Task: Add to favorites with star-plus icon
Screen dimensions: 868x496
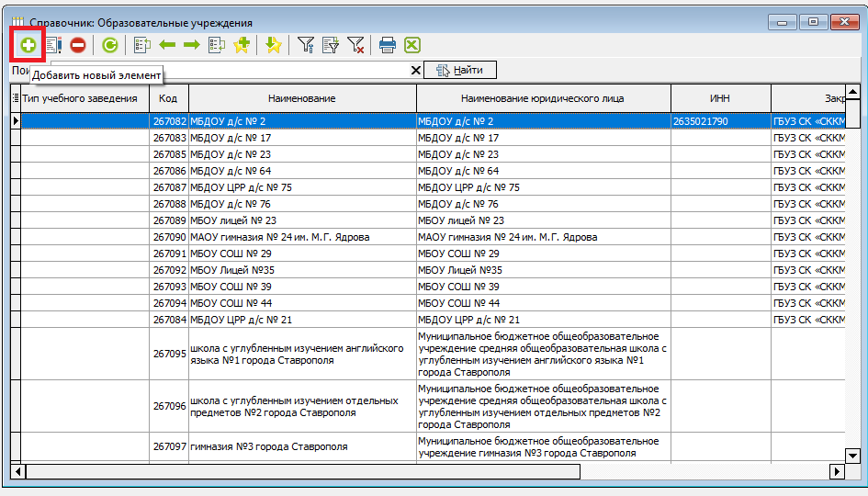Action: (242, 45)
